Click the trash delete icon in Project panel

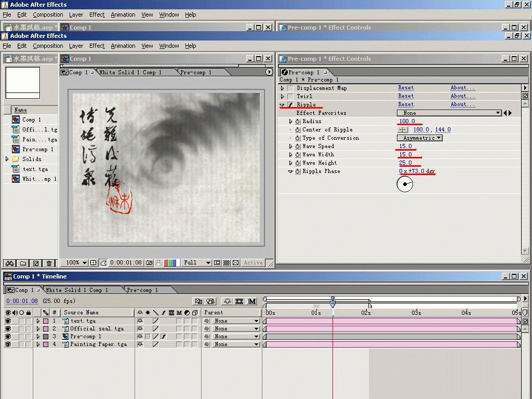click(x=49, y=263)
